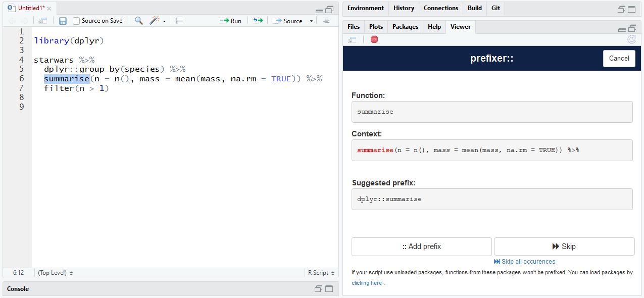Click line number 4 in gutter
The image size is (644, 298).
21,60
